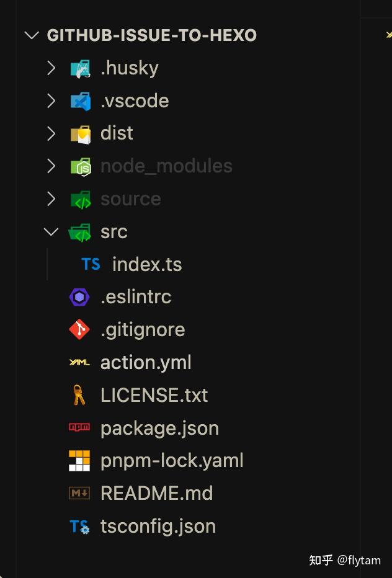This screenshot has width=392, height=578.
Task: Click the TypeScript config icon beside tsconfig.json
Action: (78, 526)
